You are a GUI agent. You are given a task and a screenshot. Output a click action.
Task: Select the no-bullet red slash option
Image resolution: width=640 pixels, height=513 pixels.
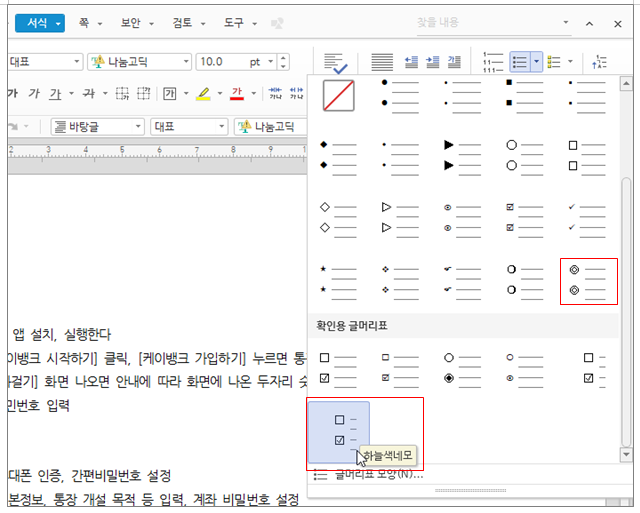(339, 95)
